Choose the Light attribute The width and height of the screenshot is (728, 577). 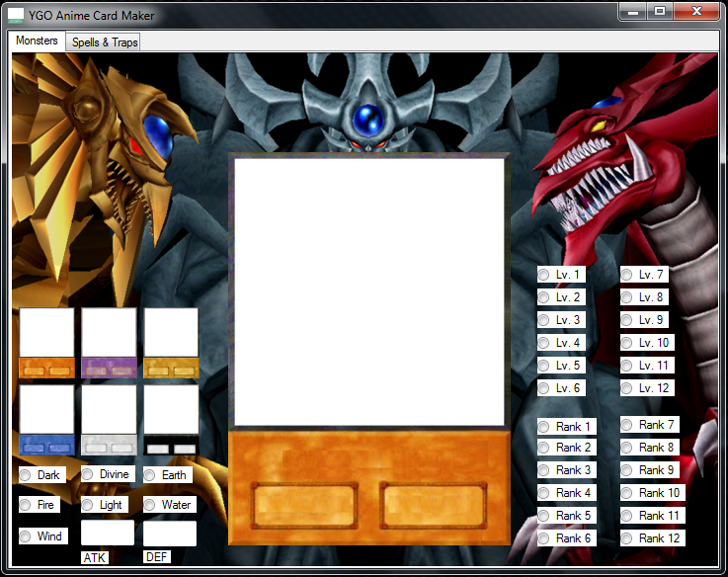coord(105,505)
